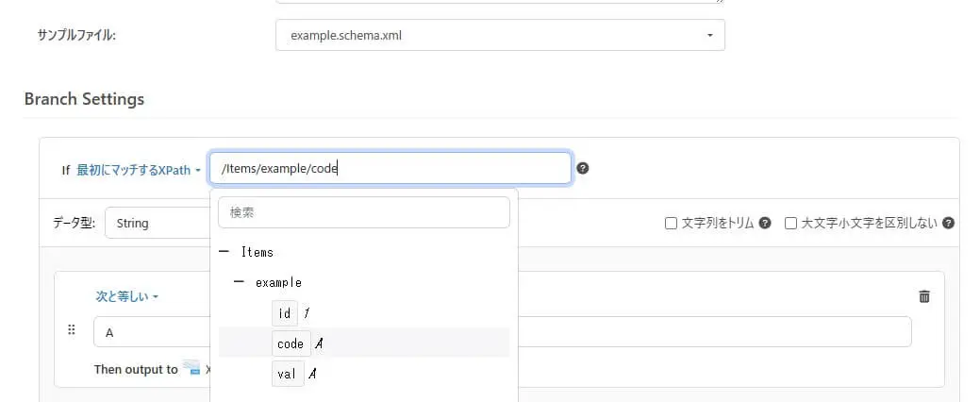This screenshot has height=402, width=980.
Task: Click the drag handle of the condition row
Action: [71, 330]
